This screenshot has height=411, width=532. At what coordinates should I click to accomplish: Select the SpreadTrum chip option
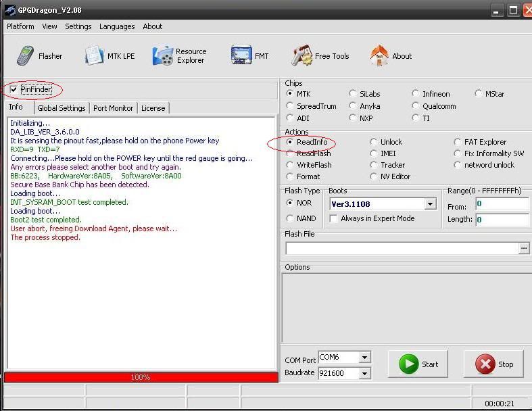[291, 106]
